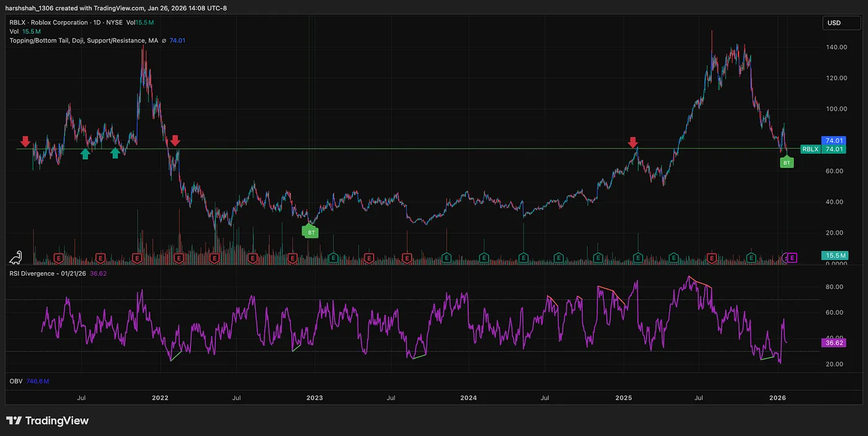868x436 pixels.
Task: Click the blue 74.01 price axis label
Action: [833, 141]
